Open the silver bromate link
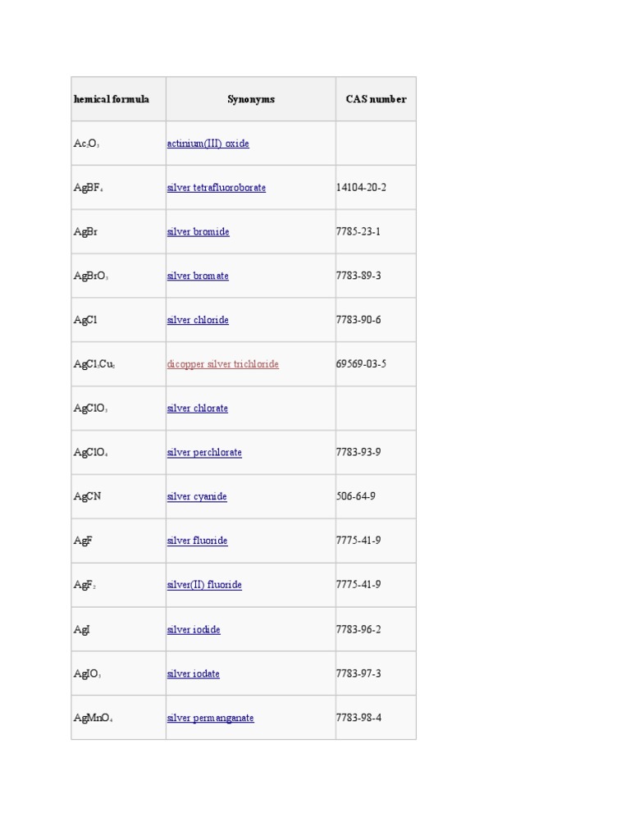 pos(198,276)
